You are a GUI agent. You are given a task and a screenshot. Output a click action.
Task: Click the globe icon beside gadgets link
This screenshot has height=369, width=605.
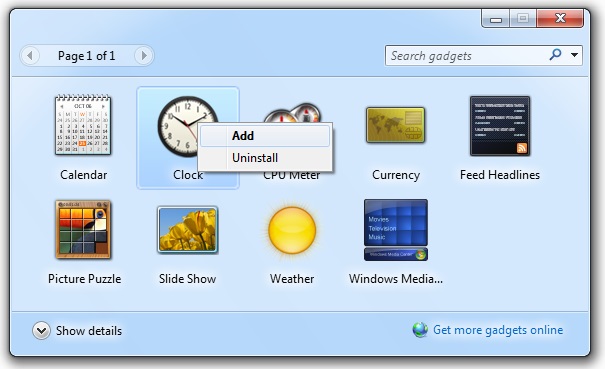pos(420,330)
